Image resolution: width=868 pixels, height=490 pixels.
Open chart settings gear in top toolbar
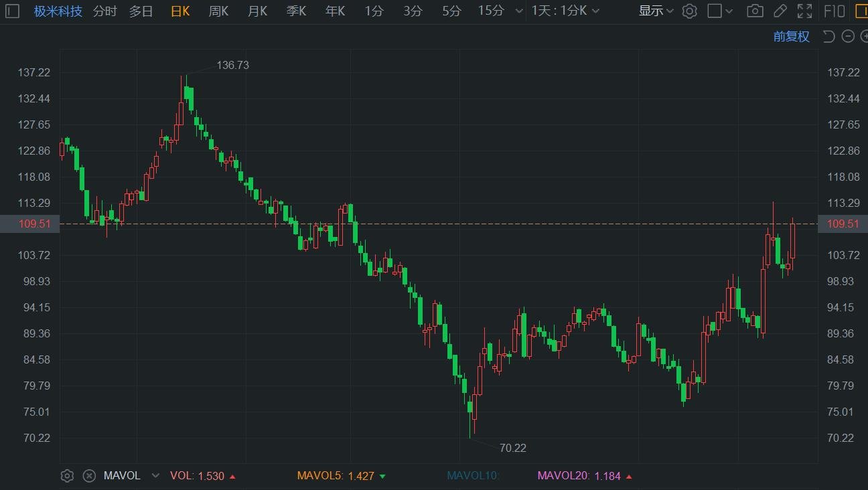[x=690, y=11]
